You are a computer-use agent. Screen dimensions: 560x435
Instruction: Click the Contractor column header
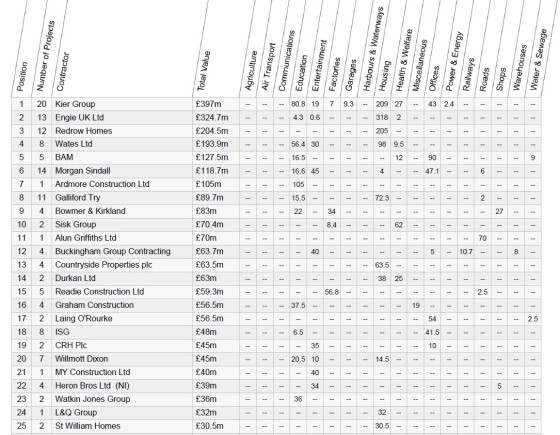[62, 72]
